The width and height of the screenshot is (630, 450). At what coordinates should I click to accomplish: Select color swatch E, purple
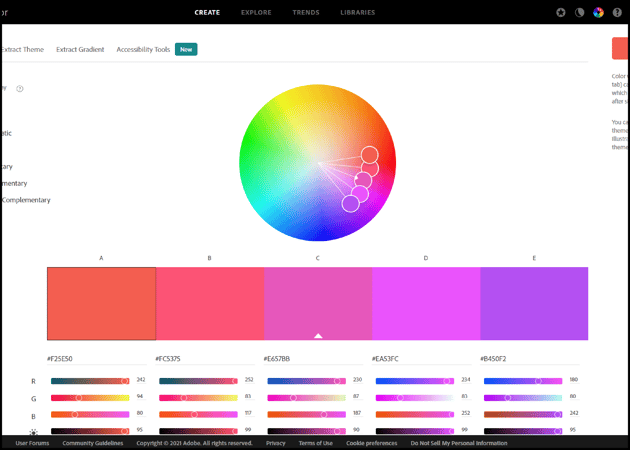tap(534, 303)
